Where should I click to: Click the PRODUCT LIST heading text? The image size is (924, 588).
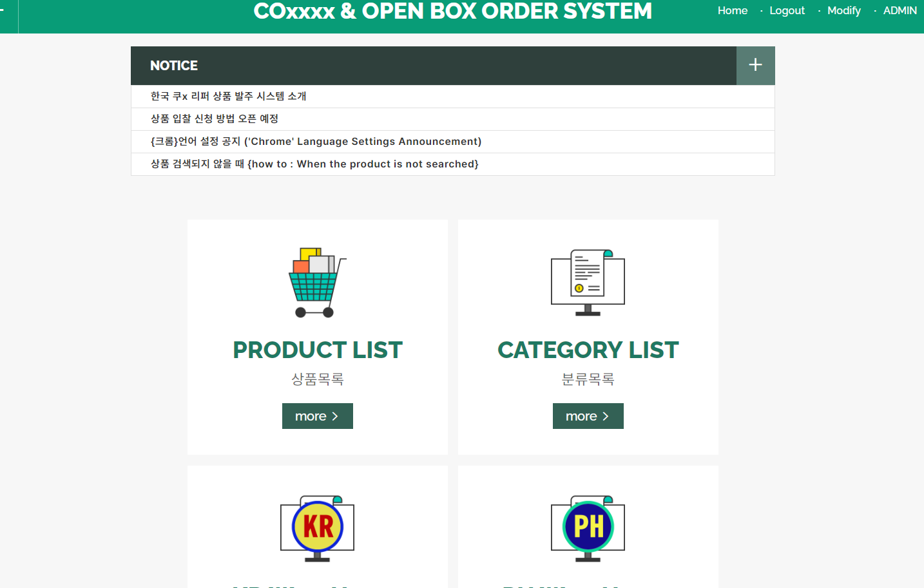pyautogui.click(x=317, y=350)
